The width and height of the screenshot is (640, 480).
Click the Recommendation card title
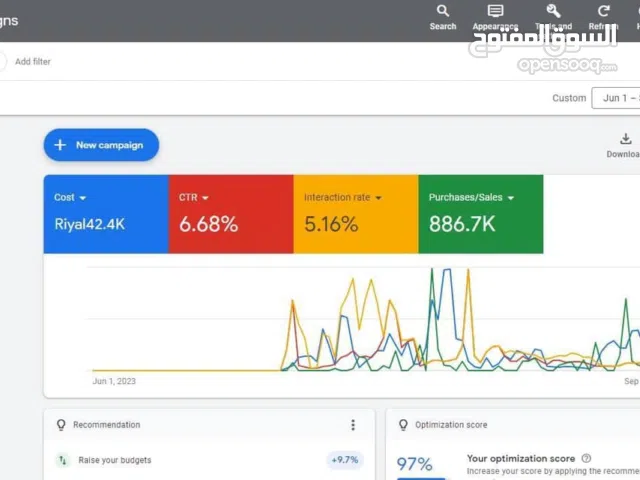tap(107, 425)
